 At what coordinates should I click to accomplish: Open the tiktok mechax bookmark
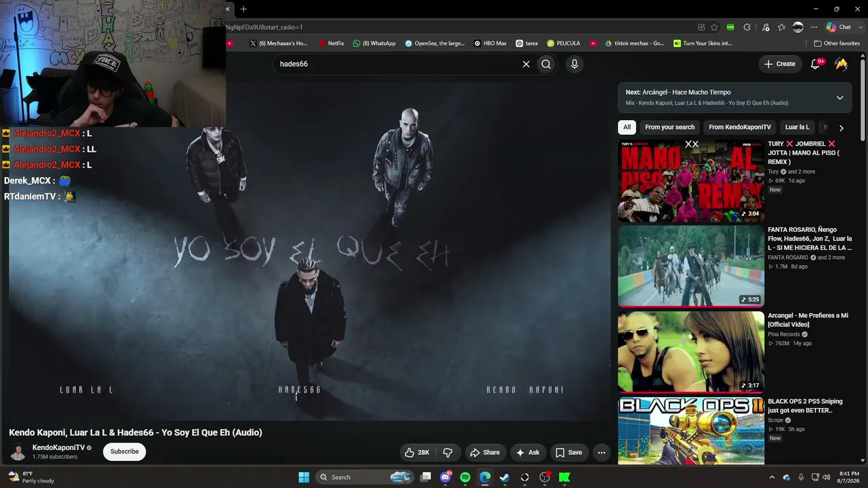pyautogui.click(x=635, y=43)
